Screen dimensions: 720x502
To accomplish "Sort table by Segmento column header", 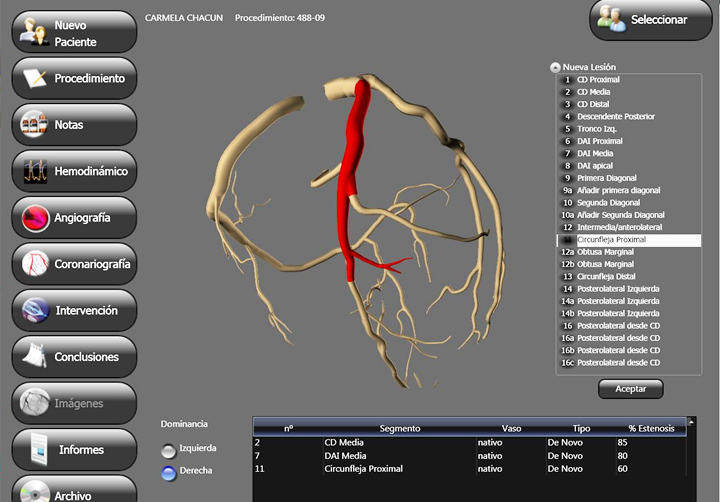I will click(399, 428).
